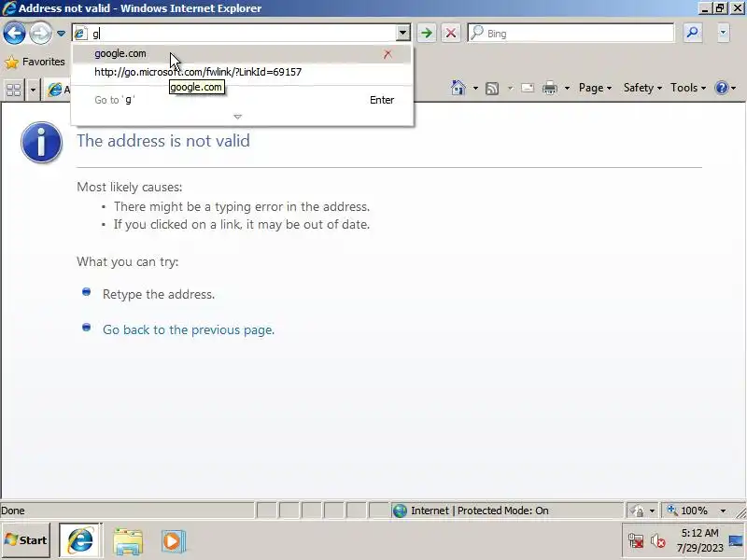This screenshot has width=747, height=560.
Task: Open the Windows Start menu
Action: point(26,540)
